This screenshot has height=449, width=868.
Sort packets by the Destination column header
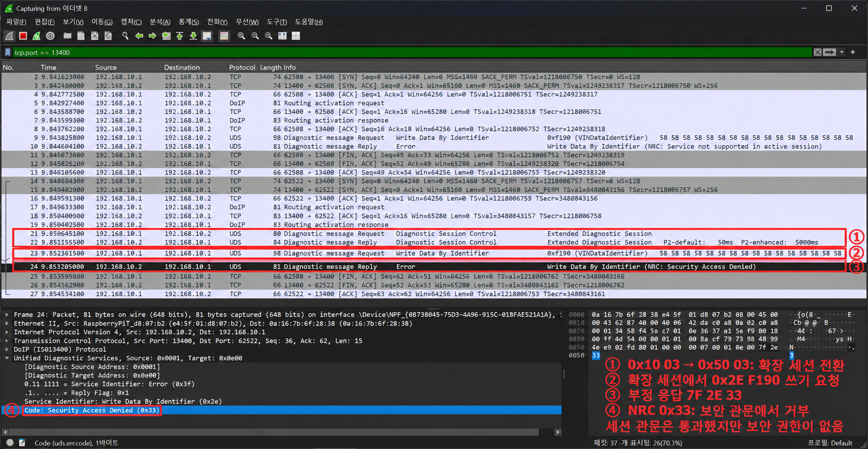[x=195, y=67]
